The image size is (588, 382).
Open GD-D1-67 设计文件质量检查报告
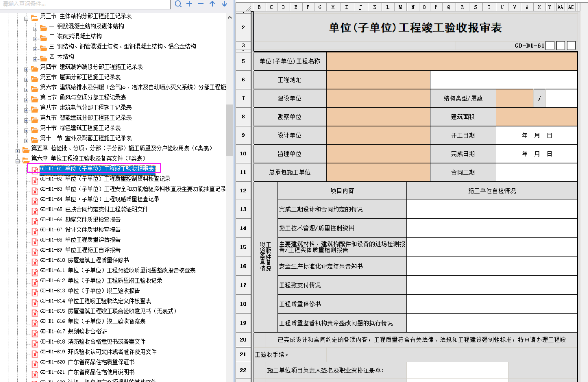[x=80, y=229]
